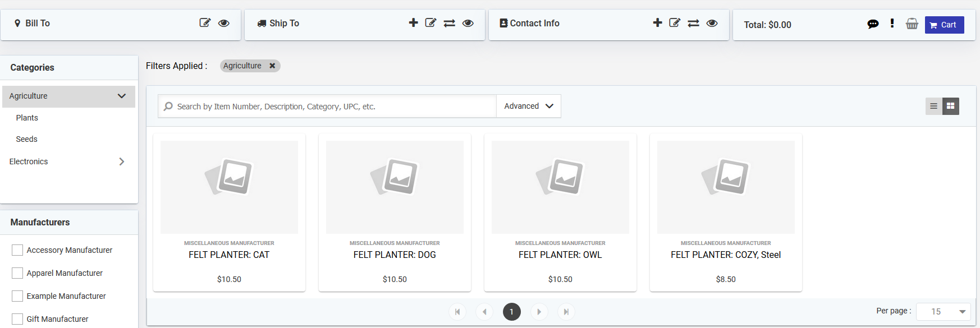Add a new Ship To address

point(413,22)
